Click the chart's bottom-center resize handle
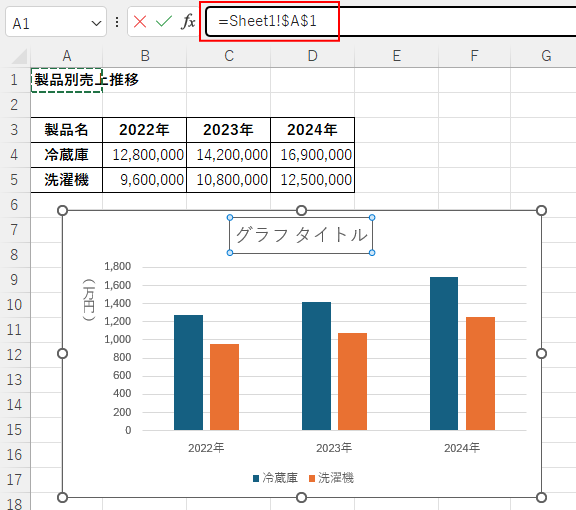Image resolution: width=576 pixels, height=510 pixels. click(x=301, y=498)
